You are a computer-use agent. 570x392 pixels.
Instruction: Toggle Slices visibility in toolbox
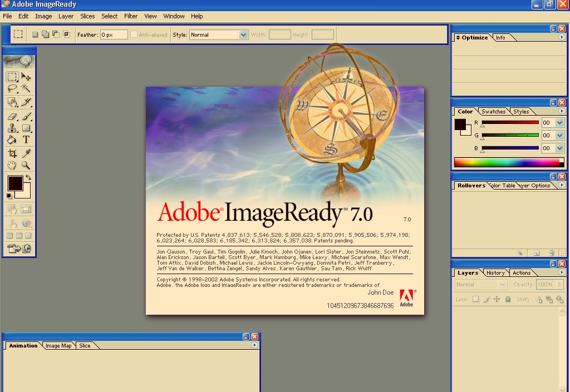(26, 209)
